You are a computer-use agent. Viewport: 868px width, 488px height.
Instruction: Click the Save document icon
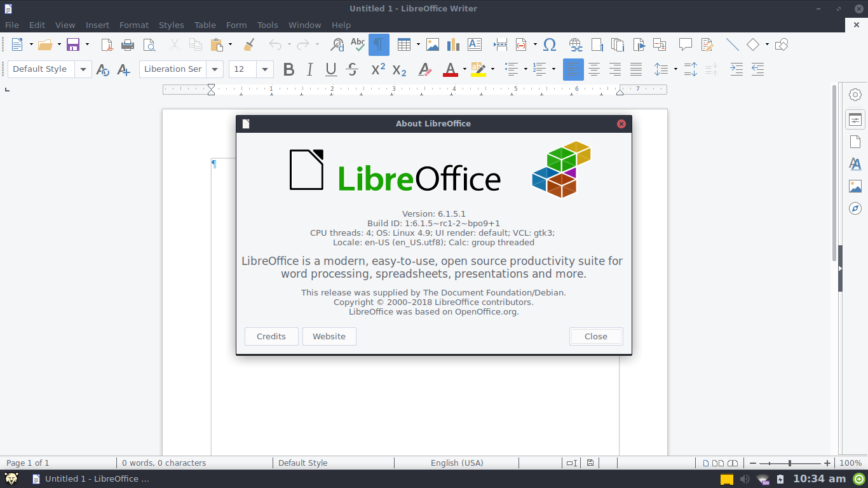tap(73, 44)
